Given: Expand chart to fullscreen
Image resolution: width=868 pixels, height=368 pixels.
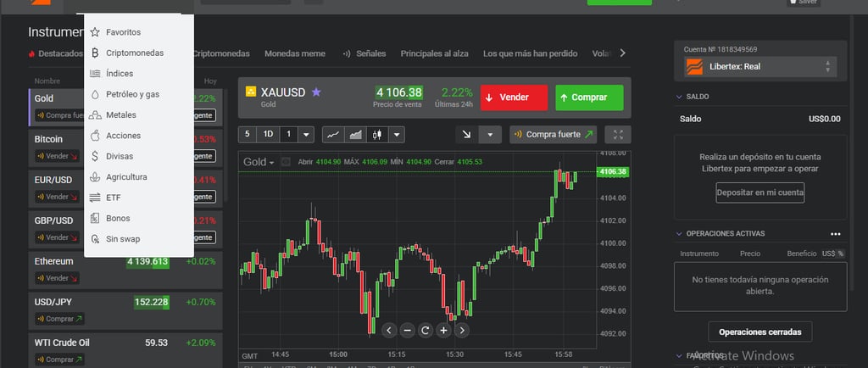Looking at the screenshot, I should pos(618,135).
